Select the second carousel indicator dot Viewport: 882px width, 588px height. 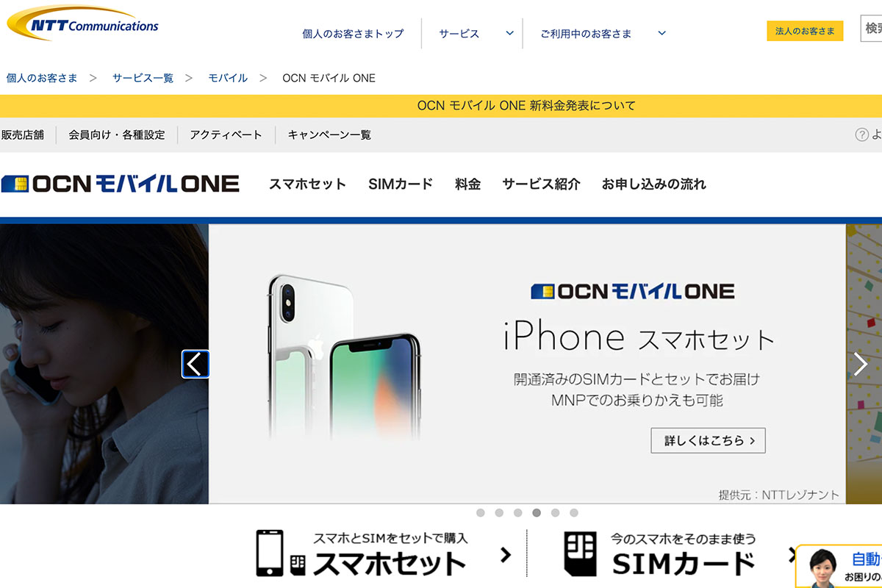pos(499,513)
